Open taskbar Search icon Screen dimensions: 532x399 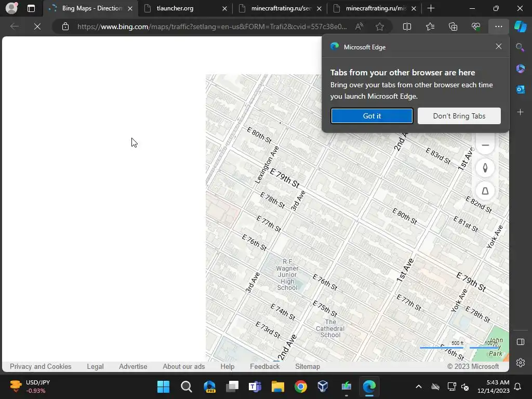[x=187, y=387]
